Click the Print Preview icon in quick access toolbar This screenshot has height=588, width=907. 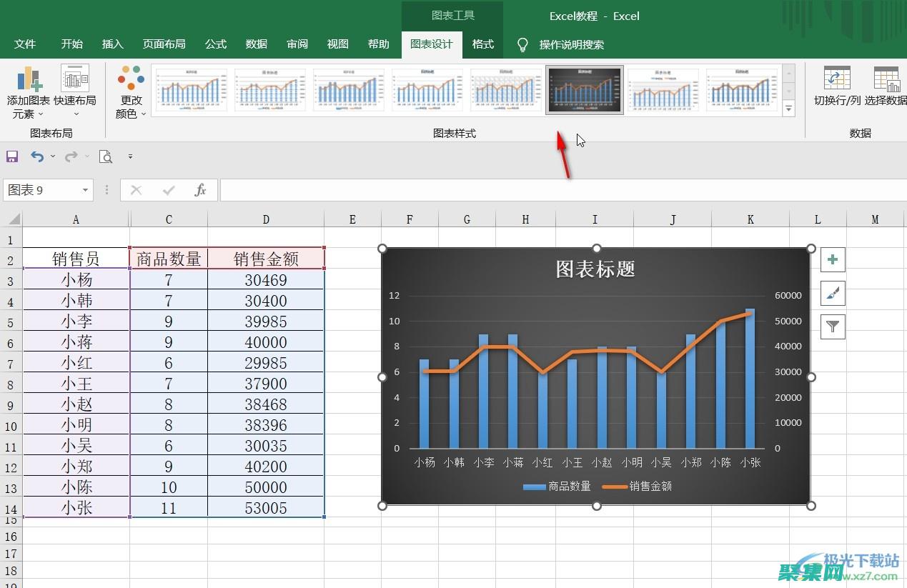(104, 156)
